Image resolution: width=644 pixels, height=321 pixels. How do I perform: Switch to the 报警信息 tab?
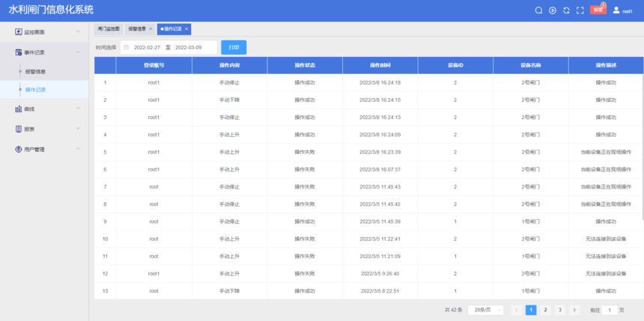click(137, 29)
